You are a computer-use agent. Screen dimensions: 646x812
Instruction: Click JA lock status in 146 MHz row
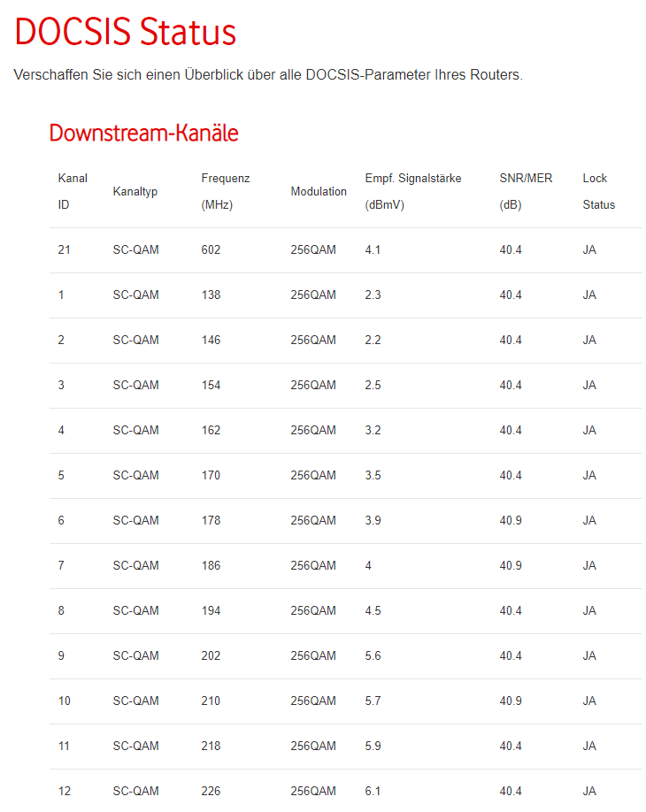pos(589,340)
